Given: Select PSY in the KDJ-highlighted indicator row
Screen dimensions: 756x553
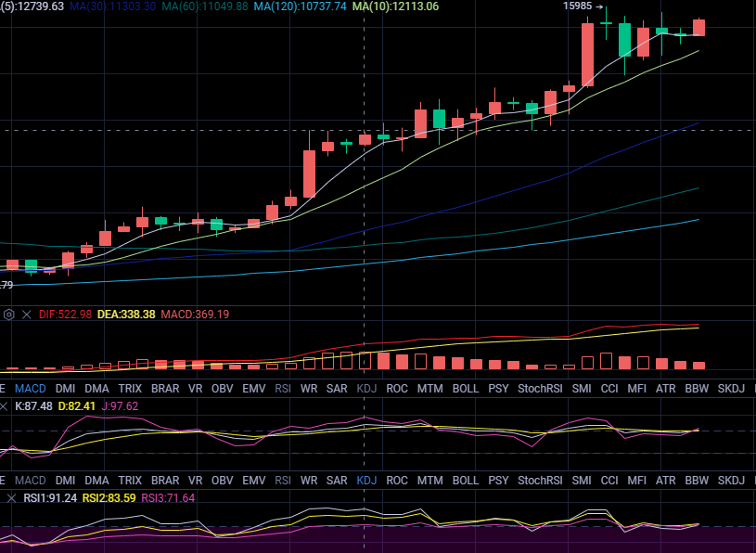Looking at the screenshot, I should pyautogui.click(x=498, y=481).
